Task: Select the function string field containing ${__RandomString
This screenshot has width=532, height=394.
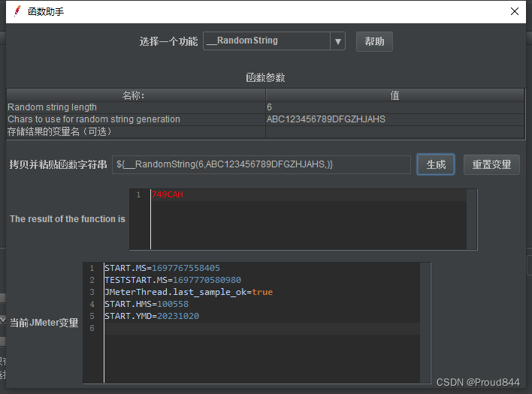Action: [261, 164]
